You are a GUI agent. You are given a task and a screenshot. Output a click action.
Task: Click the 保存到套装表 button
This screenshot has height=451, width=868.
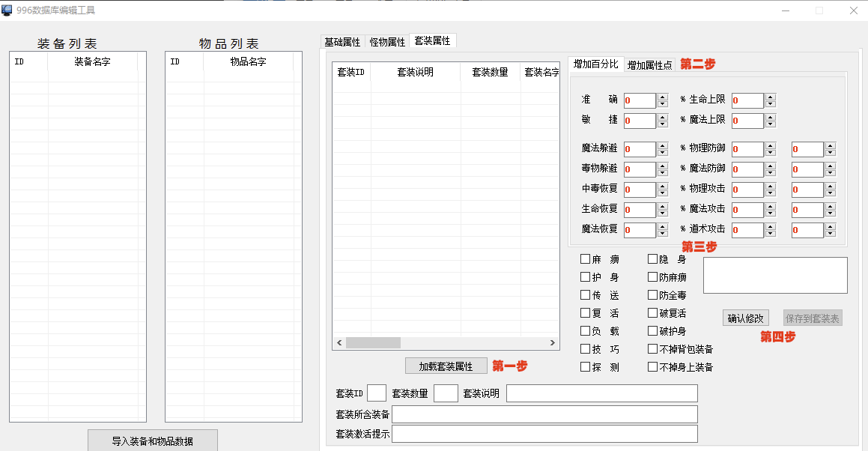(812, 318)
